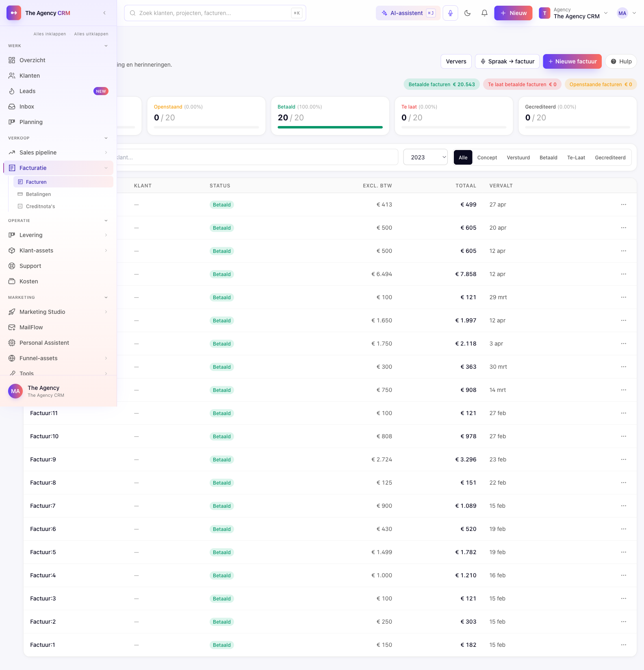644x670 pixels.
Task: Filter invoices by Concept
Action: coord(487,158)
